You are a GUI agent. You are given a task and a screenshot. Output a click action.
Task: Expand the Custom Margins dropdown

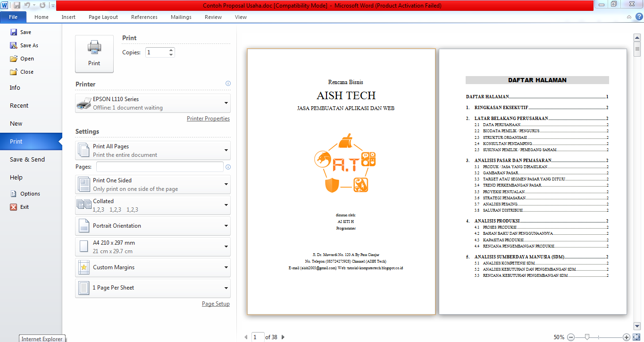tap(153, 267)
